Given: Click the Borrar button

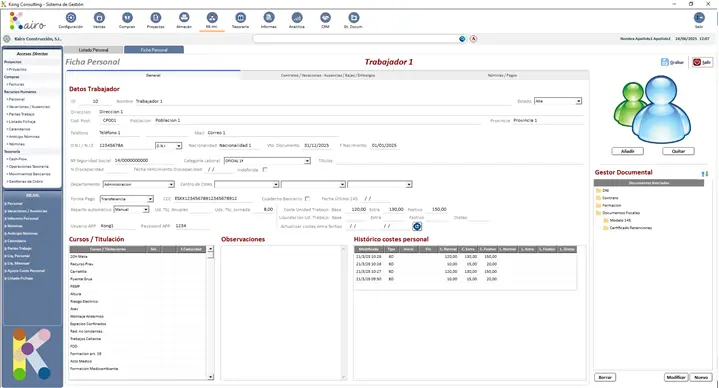Looking at the screenshot, I should click(x=605, y=377).
